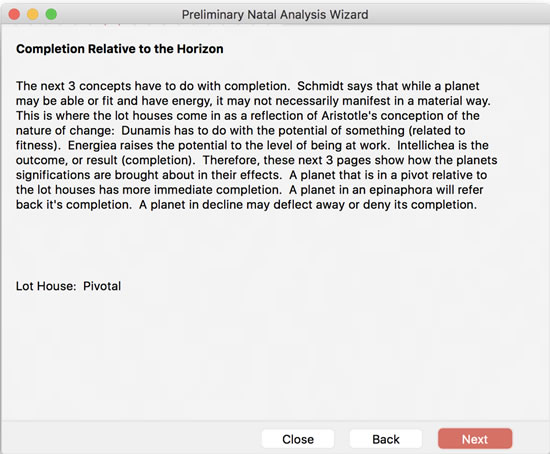550x454 pixels.
Task: Dismiss the wizard using the Close button
Action: 298,439
